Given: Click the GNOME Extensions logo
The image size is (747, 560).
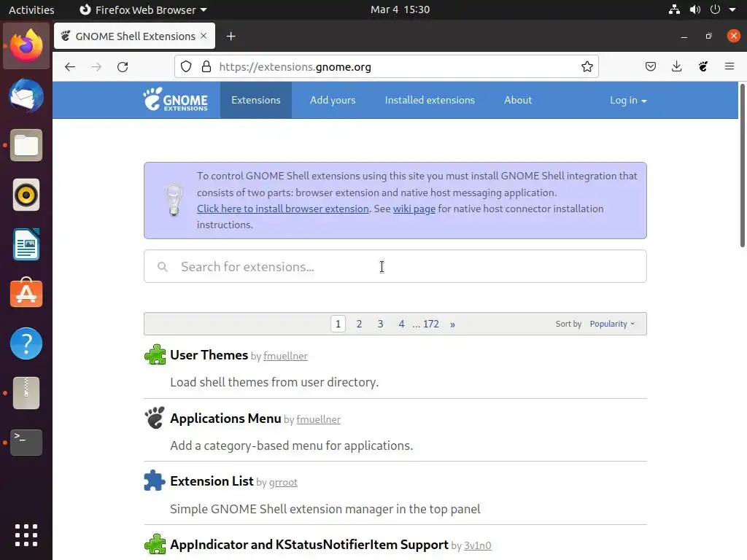Looking at the screenshot, I should 175,99.
